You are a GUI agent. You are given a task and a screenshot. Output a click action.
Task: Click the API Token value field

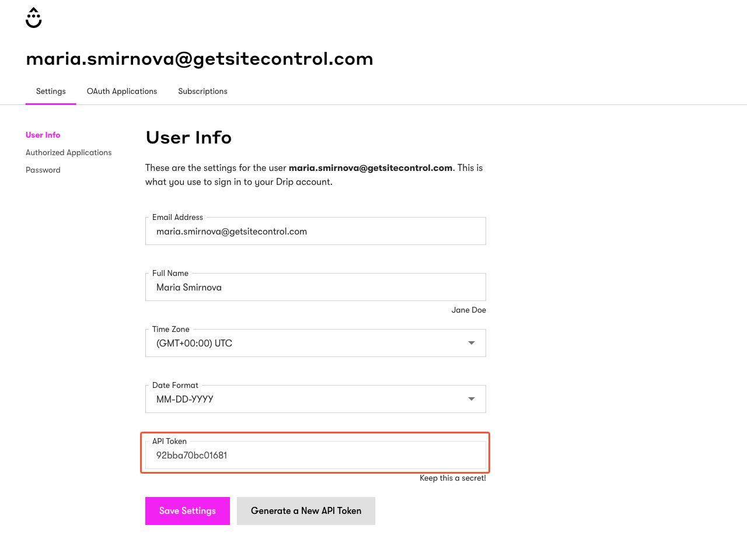(315, 456)
